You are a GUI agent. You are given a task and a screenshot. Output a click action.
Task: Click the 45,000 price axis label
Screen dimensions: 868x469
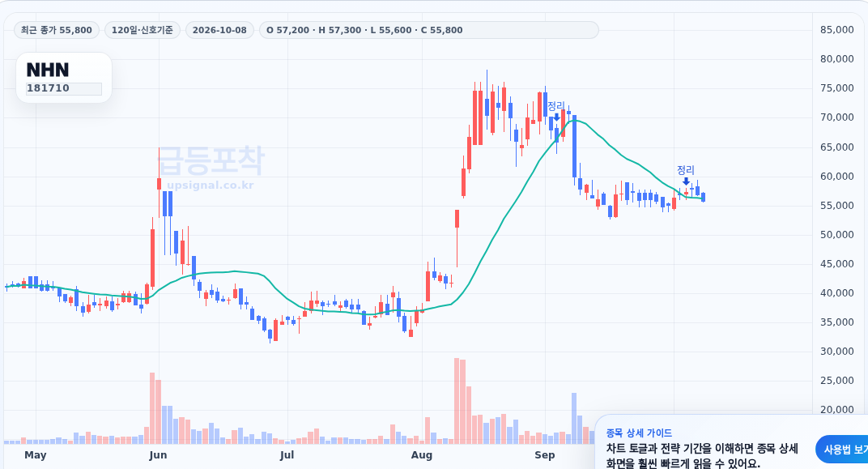(x=837, y=264)
